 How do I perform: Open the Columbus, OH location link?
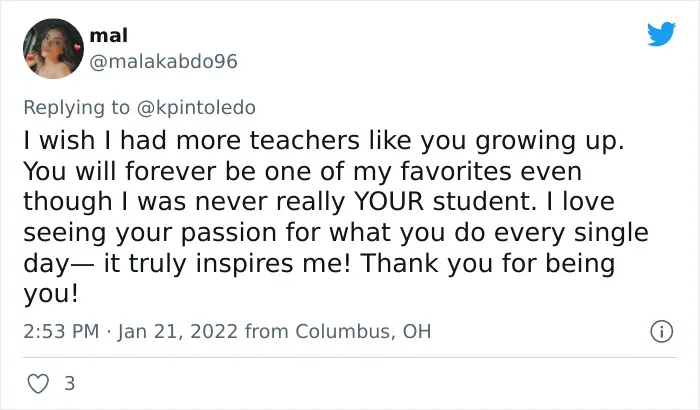(x=363, y=331)
